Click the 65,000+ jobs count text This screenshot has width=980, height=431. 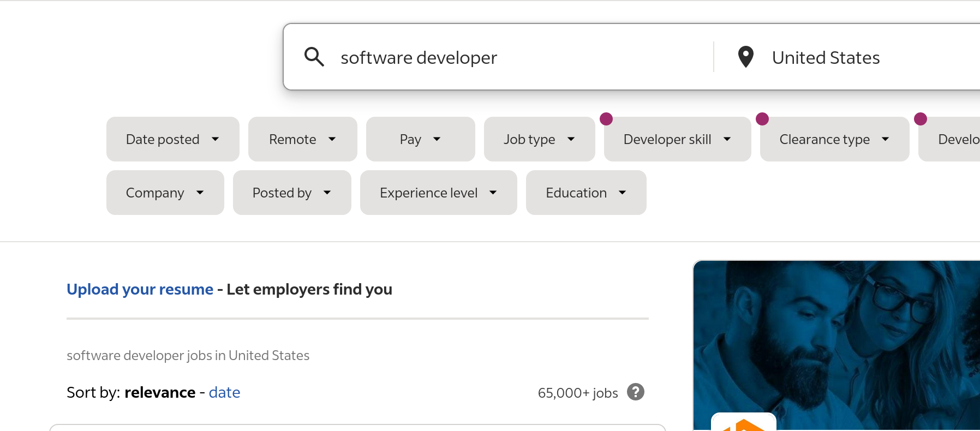578,393
